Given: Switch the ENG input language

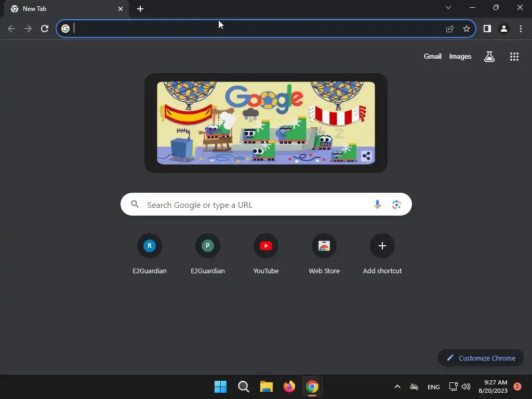Looking at the screenshot, I should click(x=434, y=387).
